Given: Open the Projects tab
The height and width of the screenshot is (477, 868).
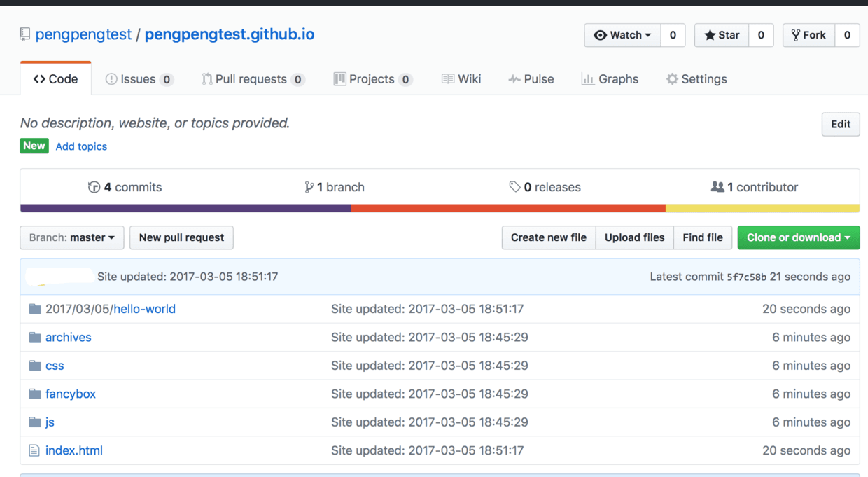Looking at the screenshot, I should [373, 79].
